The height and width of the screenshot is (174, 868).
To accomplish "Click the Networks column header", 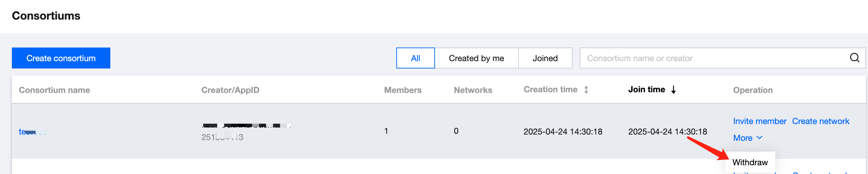I will click(x=473, y=90).
